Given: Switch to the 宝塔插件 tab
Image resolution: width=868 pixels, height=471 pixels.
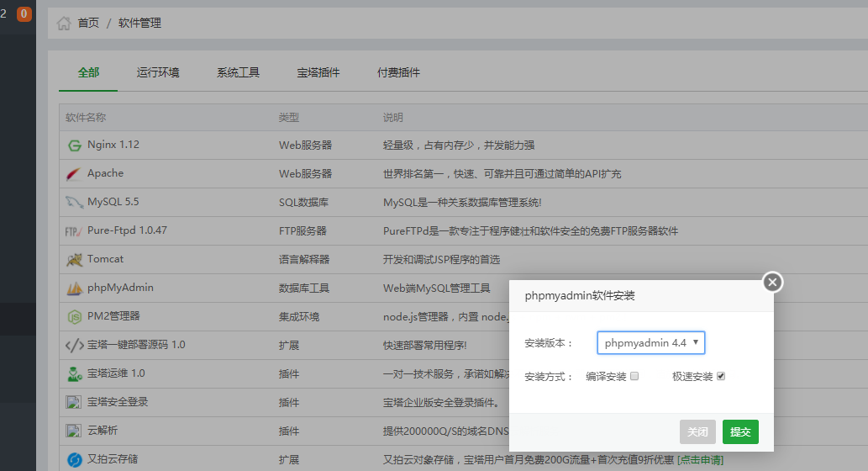Looking at the screenshot, I should coord(318,72).
